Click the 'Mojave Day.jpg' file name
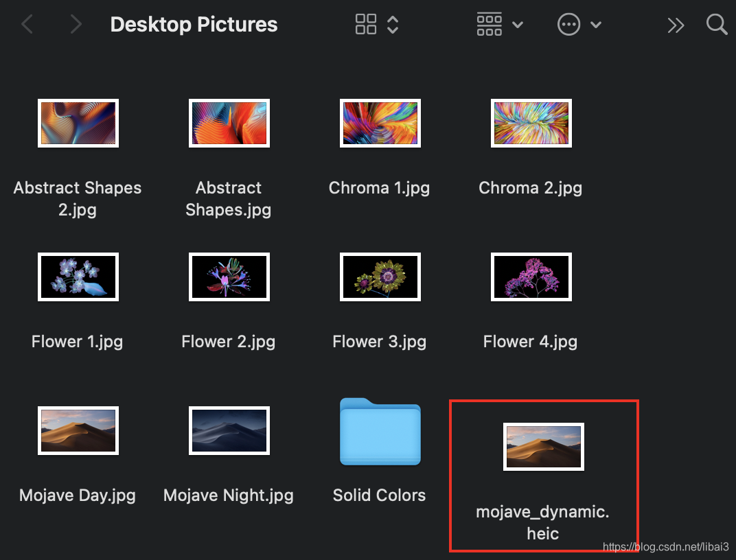Viewport: 736px width, 560px height. click(x=78, y=495)
